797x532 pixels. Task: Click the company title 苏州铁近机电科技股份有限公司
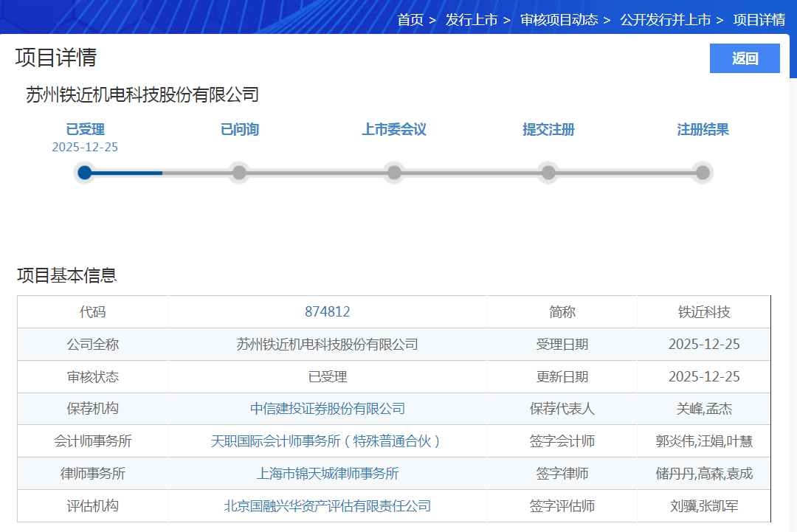point(142,95)
